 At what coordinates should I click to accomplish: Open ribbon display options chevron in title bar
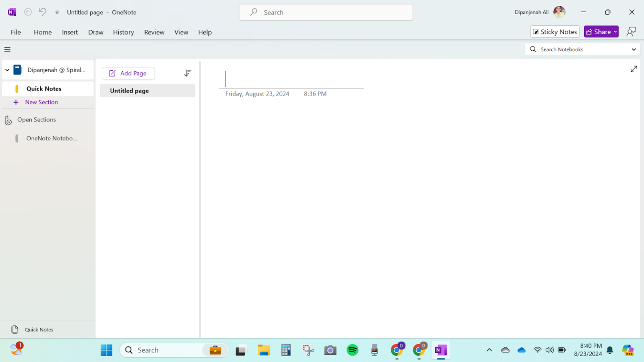pos(57,12)
